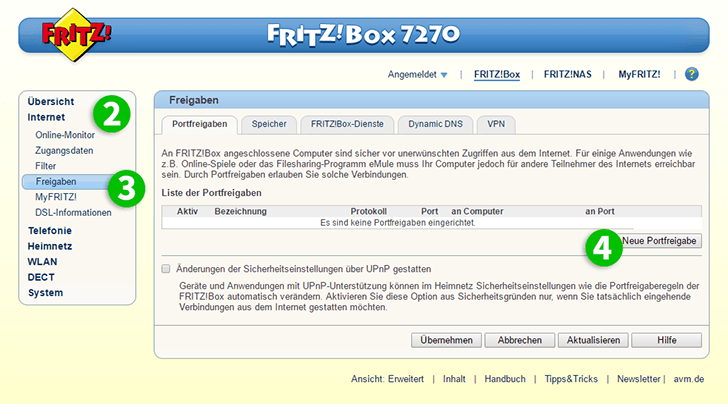The height and width of the screenshot is (404, 728).
Task: Open the Inhalt footer link
Action: click(454, 379)
